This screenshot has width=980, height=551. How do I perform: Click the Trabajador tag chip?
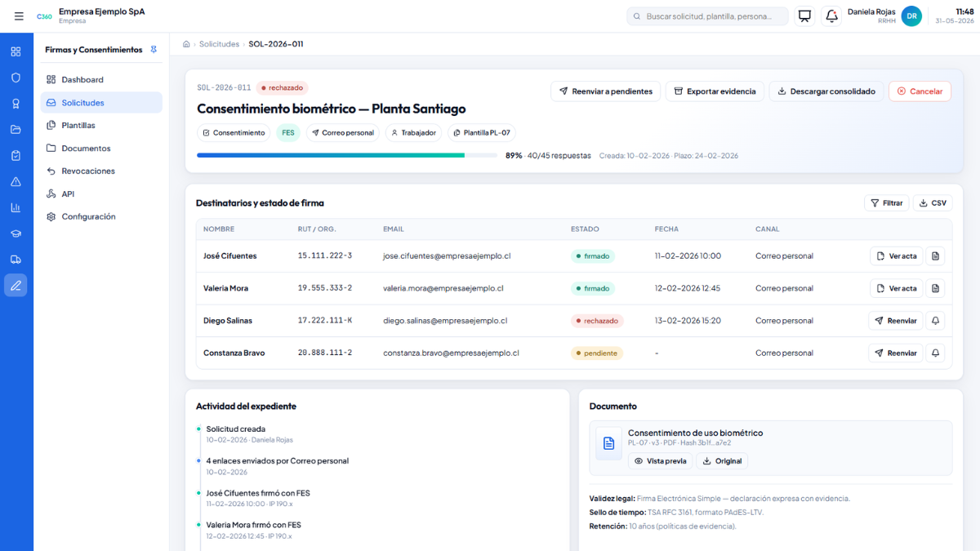413,132
